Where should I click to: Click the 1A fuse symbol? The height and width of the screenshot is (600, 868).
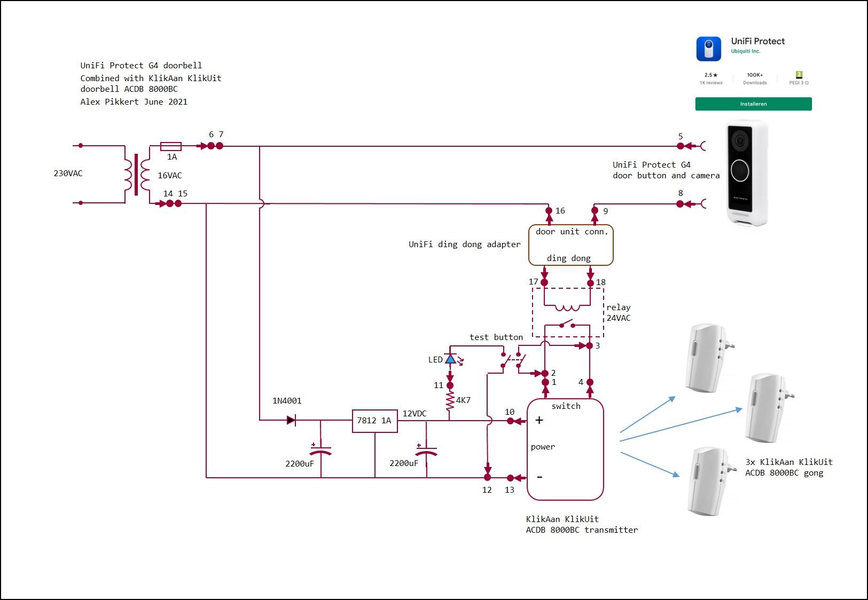[171, 146]
